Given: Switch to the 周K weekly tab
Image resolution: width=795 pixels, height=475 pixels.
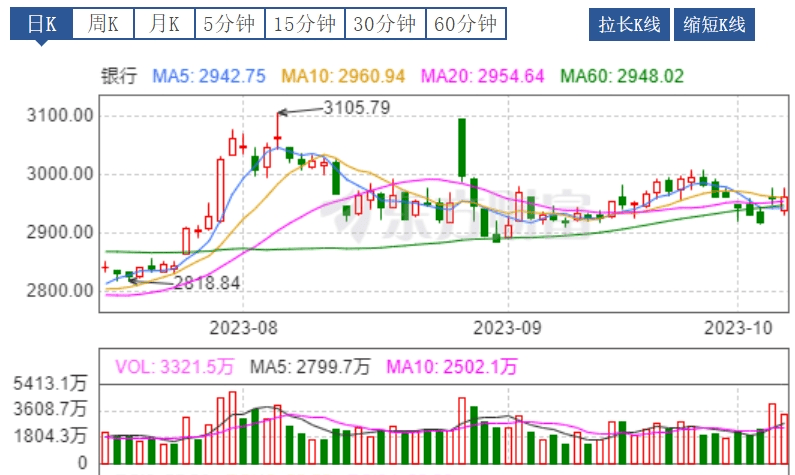Looking at the screenshot, I should 103,24.
